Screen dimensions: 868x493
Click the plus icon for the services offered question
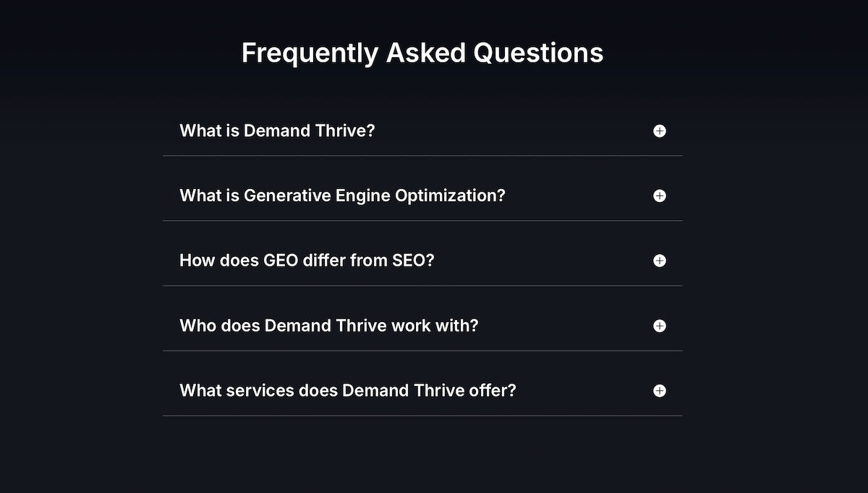pyautogui.click(x=660, y=391)
